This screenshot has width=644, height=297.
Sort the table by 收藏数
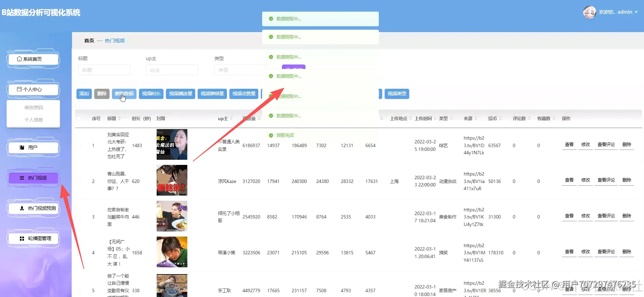pyautogui.click(x=554, y=118)
